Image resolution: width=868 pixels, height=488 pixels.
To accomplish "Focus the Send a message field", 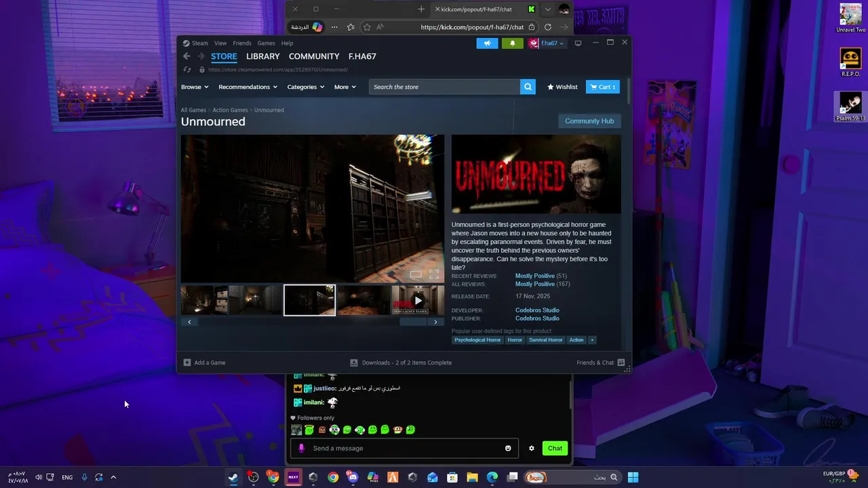I will pos(405,448).
